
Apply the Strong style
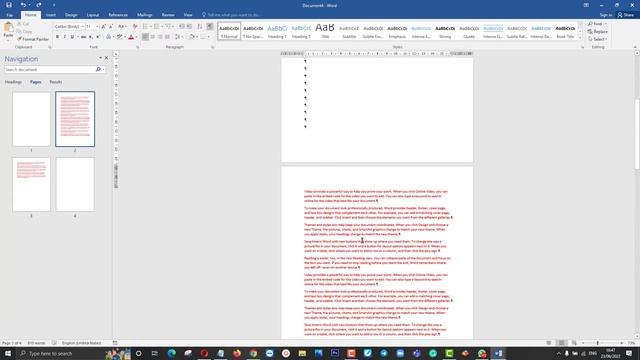point(445,31)
